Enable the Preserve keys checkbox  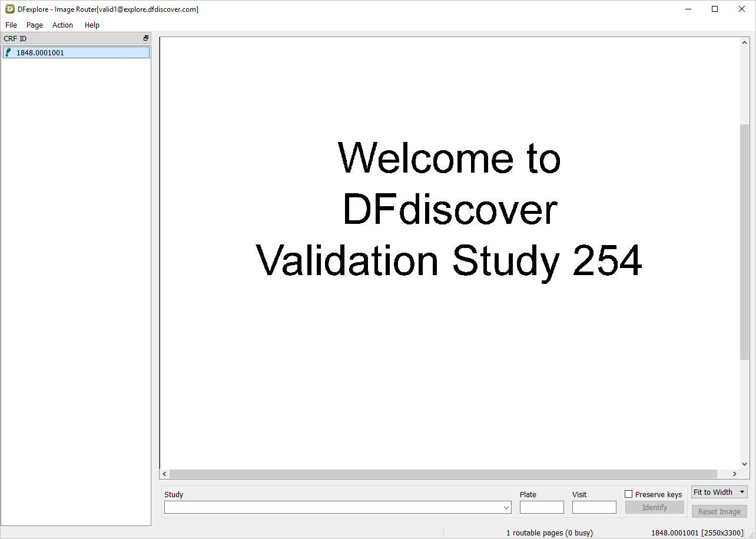[x=628, y=494]
